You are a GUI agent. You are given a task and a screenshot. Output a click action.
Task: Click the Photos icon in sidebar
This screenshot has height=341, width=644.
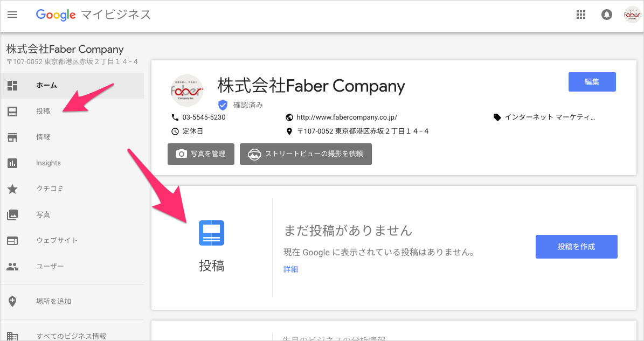coord(12,214)
